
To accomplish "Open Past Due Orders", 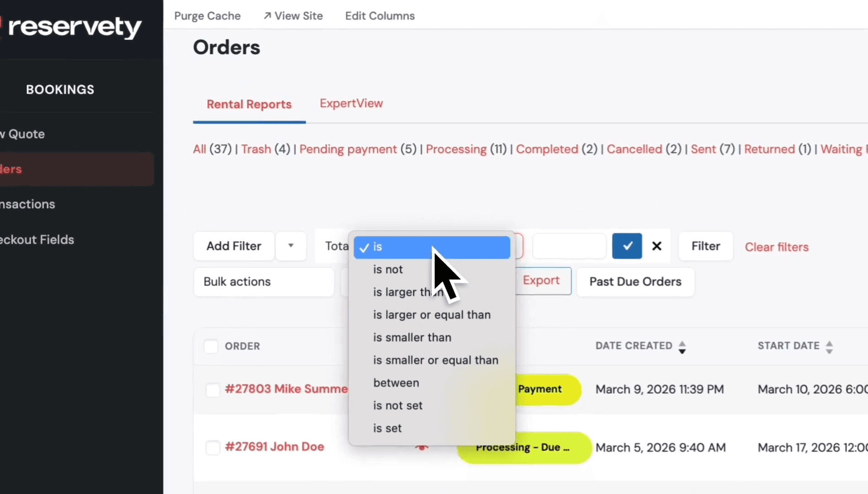I will [x=635, y=282].
